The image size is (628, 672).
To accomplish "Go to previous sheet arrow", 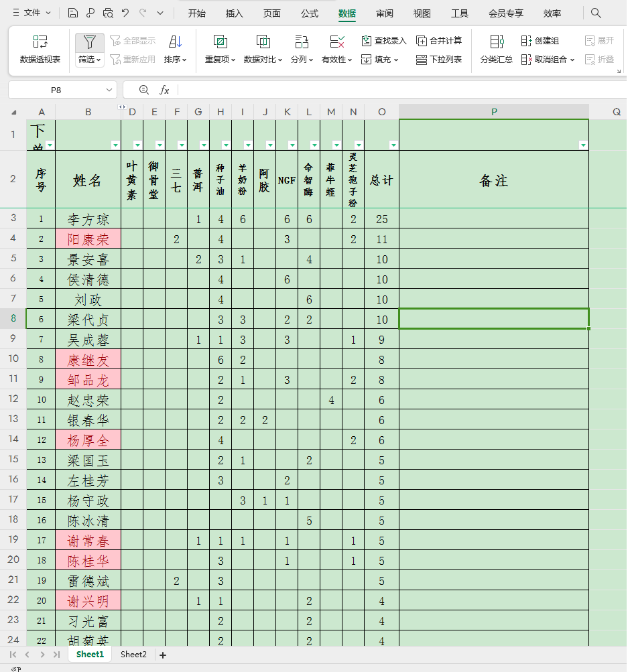I will pyautogui.click(x=27, y=655).
